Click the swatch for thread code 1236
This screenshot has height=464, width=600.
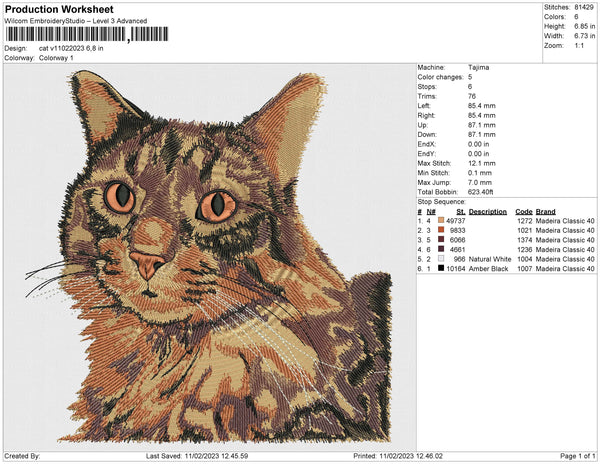[440, 250]
